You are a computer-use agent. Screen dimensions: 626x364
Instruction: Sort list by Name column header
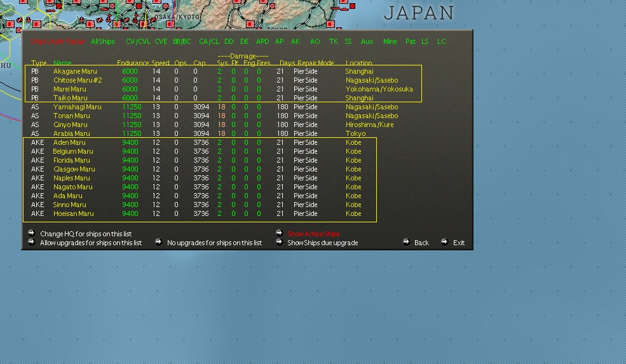(62, 63)
